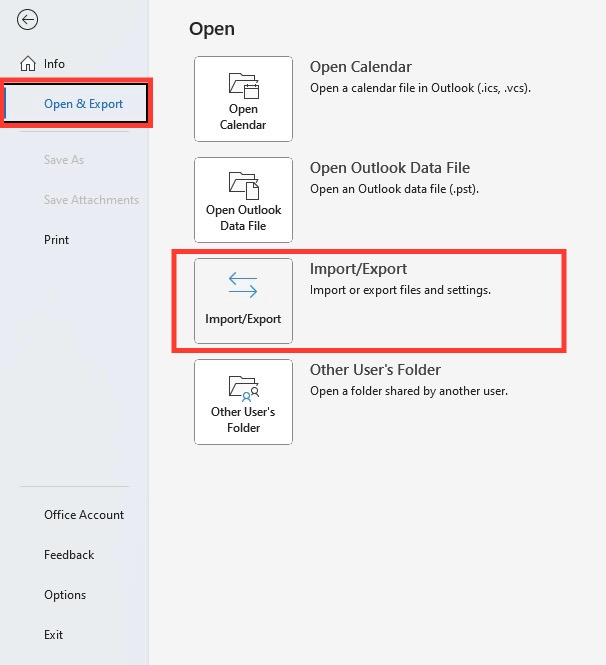The image size is (606, 665).
Task: Click the shared folder people icon
Action: pyautogui.click(x=244, y=388)
